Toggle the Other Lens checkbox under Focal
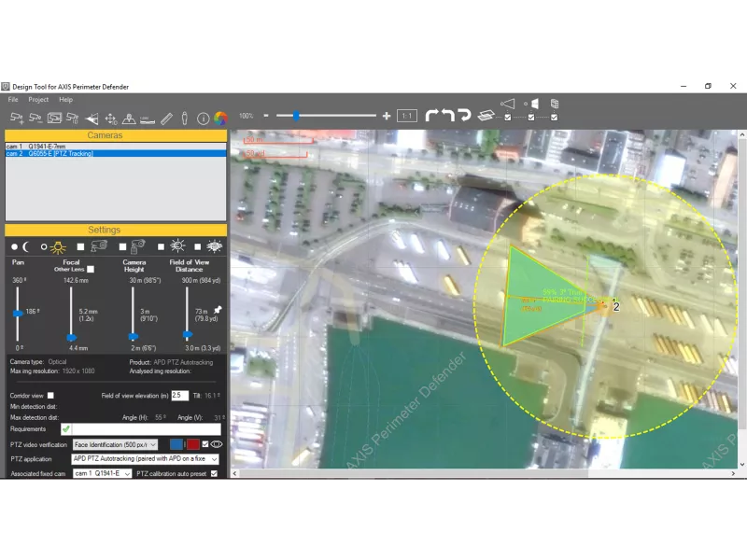Viewport: 747px width, 560px height. coord(90,269)
